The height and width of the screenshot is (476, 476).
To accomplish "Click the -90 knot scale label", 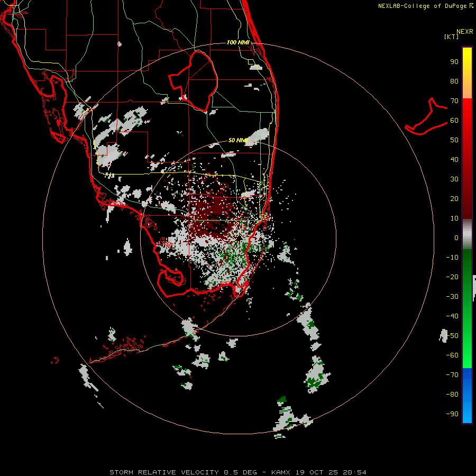I will pos(452,414).
